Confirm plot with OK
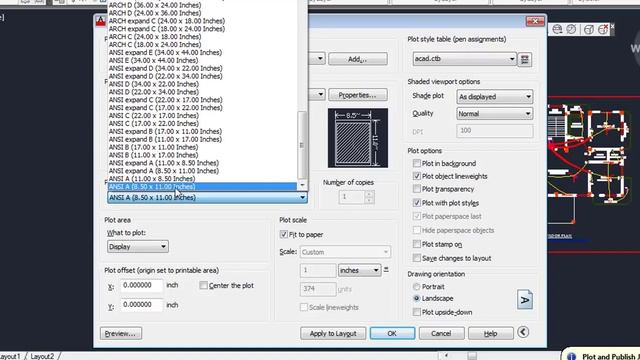 point(392,333)
